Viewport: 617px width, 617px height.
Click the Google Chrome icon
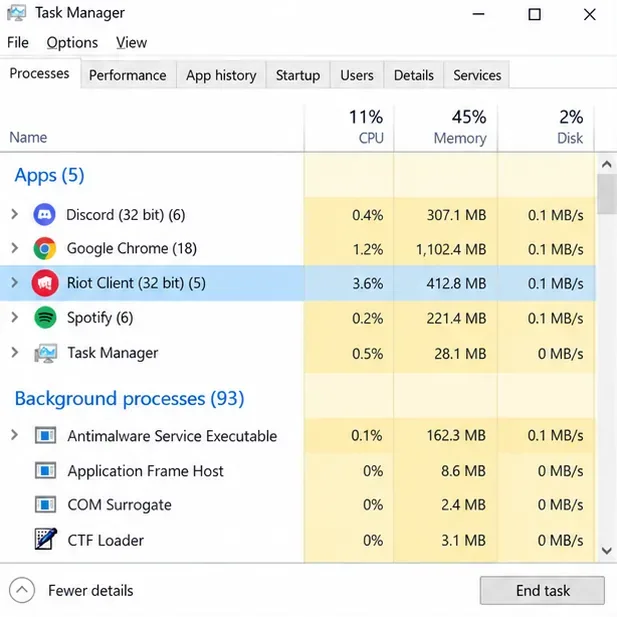pyautogui.click(x=44, y=249)
